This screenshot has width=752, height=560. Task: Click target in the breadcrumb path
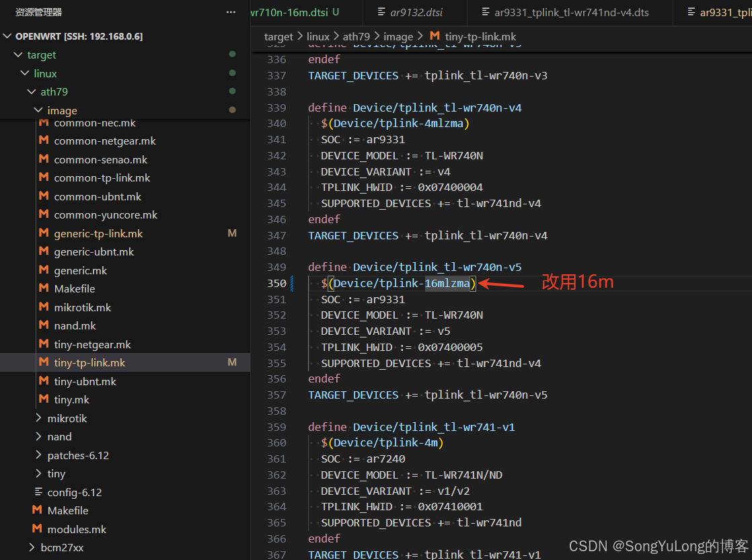point(278,37)
